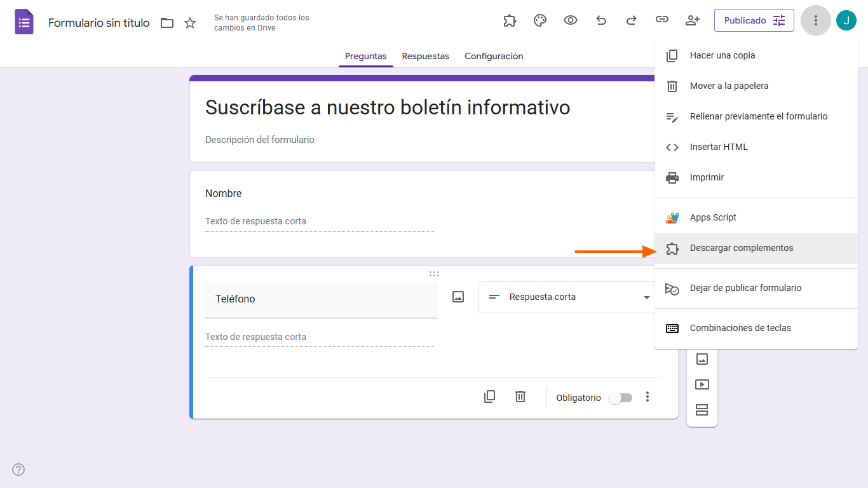The width and height of the screenshot is (868, 488).
Task: Click the redo arrow icon
Action: tap(632, 20)
